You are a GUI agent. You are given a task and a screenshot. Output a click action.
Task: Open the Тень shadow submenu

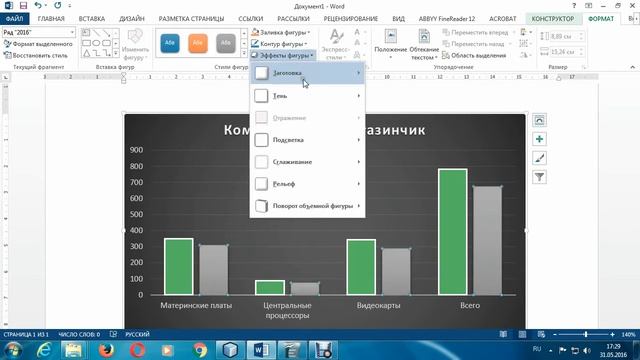(307, 96)
